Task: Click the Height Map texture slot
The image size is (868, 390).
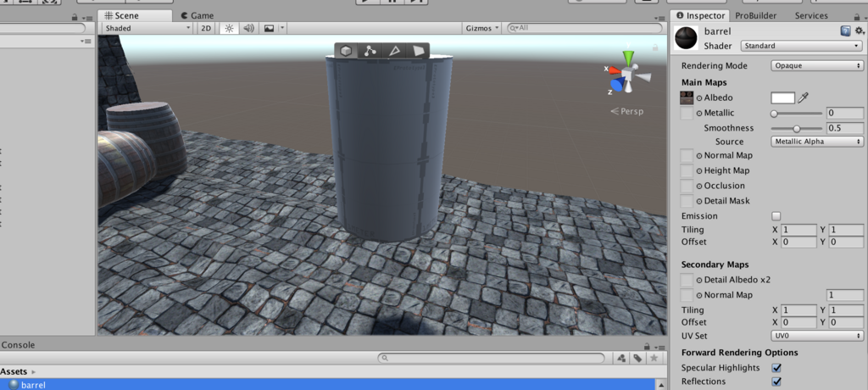Action: [x=687, y=170]
